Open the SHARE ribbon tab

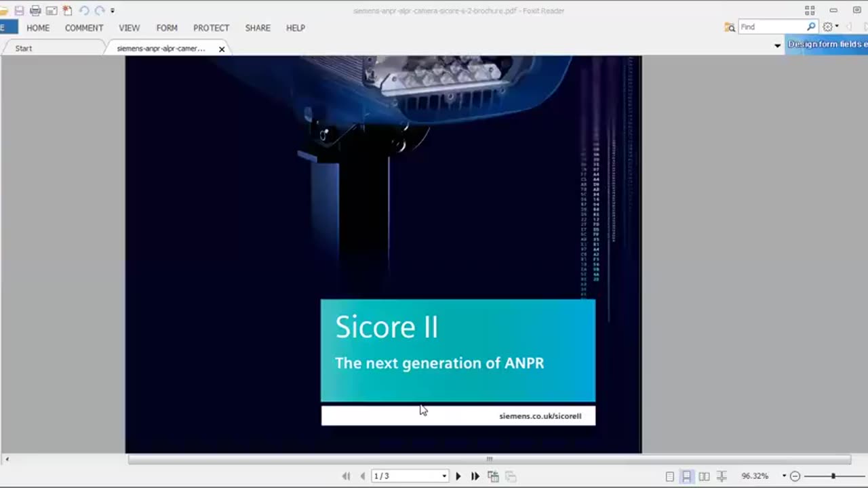tap(258, 28)
